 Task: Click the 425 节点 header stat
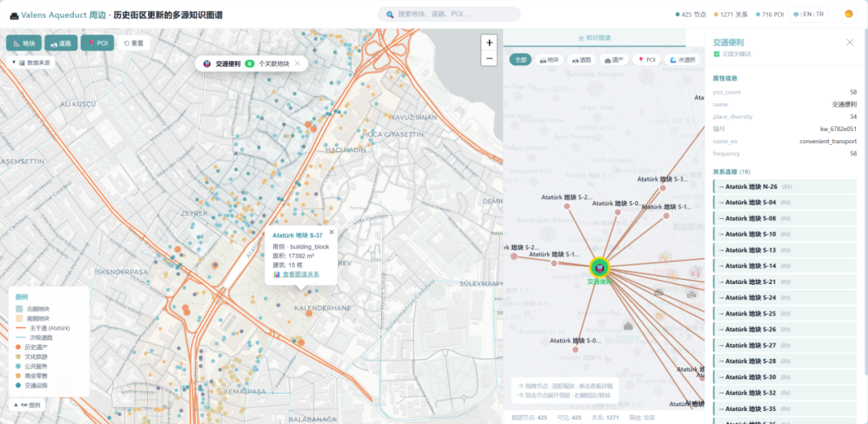[691, 14]
